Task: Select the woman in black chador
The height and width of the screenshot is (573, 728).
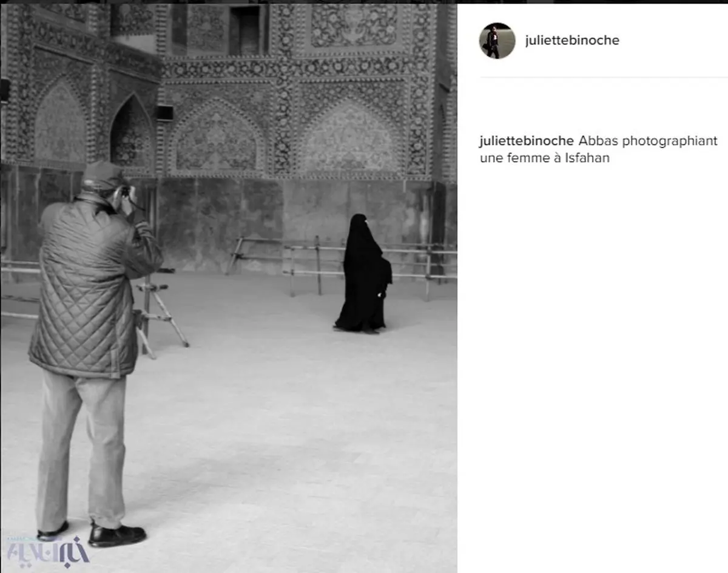Action: pyautogui.click(x=363, y=274)
